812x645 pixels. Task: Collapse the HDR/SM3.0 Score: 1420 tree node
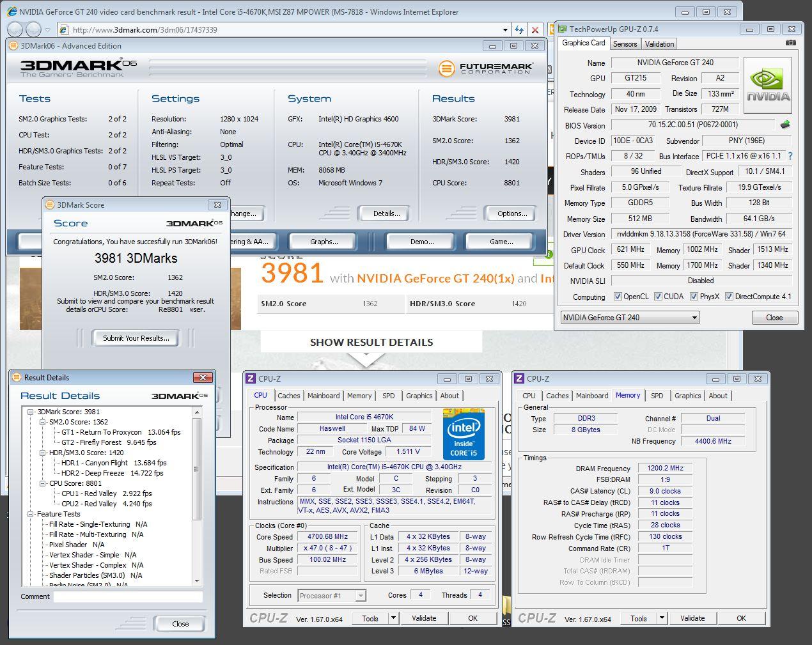click(x=43, y=453)
